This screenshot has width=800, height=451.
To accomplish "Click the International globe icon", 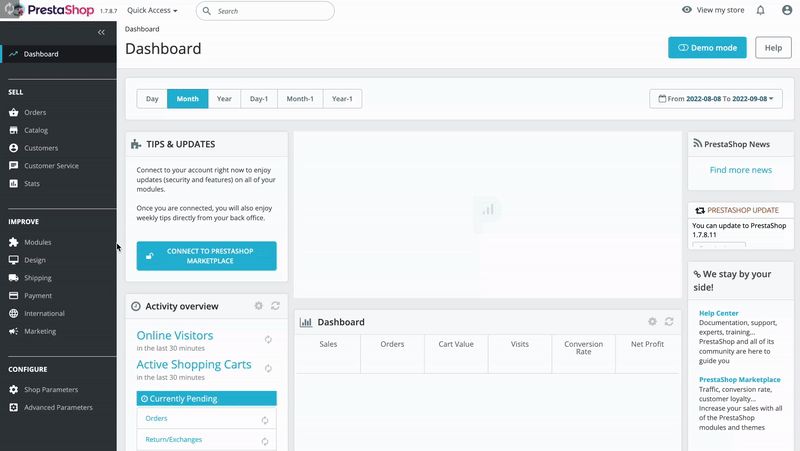I will coord(14,314).
